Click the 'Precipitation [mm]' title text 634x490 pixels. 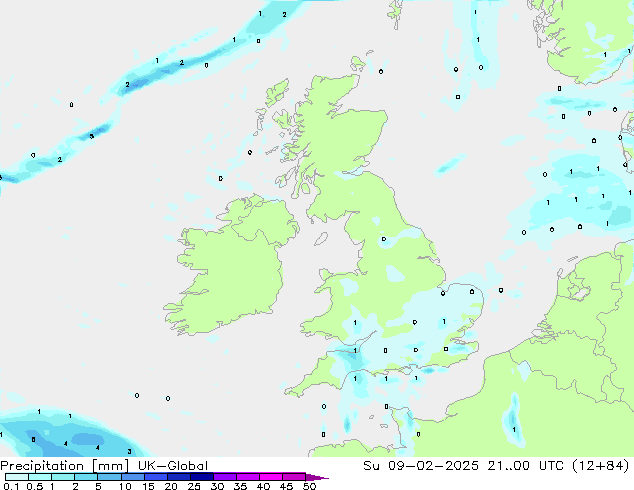[x=64, y=466]
